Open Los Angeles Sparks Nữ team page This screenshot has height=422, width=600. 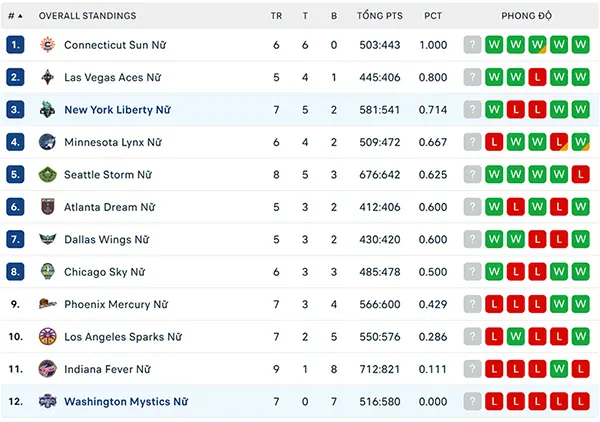pos(123,337)
